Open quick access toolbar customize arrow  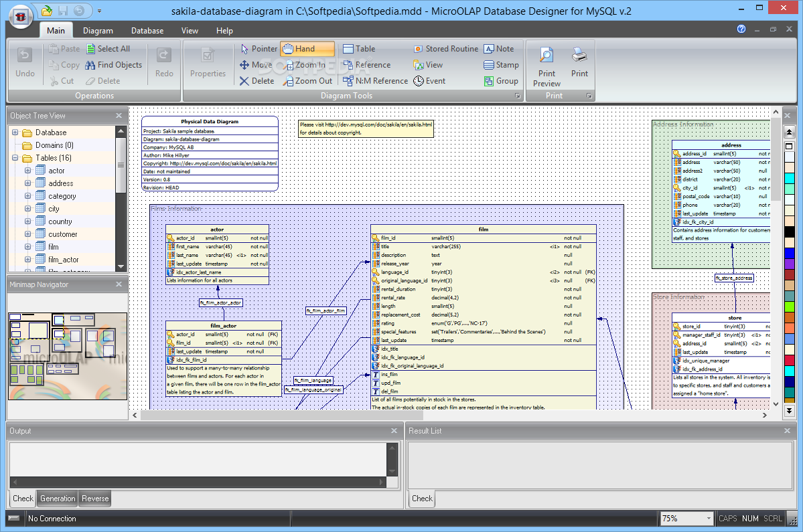coord(99,11)
